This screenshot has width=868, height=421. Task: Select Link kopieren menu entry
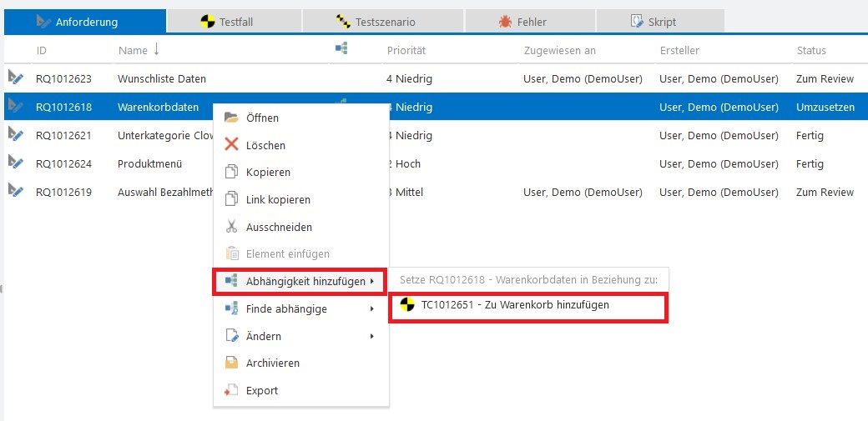[278, 200]
